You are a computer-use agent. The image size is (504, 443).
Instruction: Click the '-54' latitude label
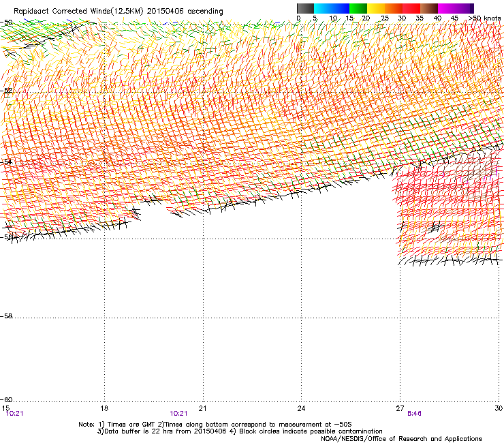(6, 162)
